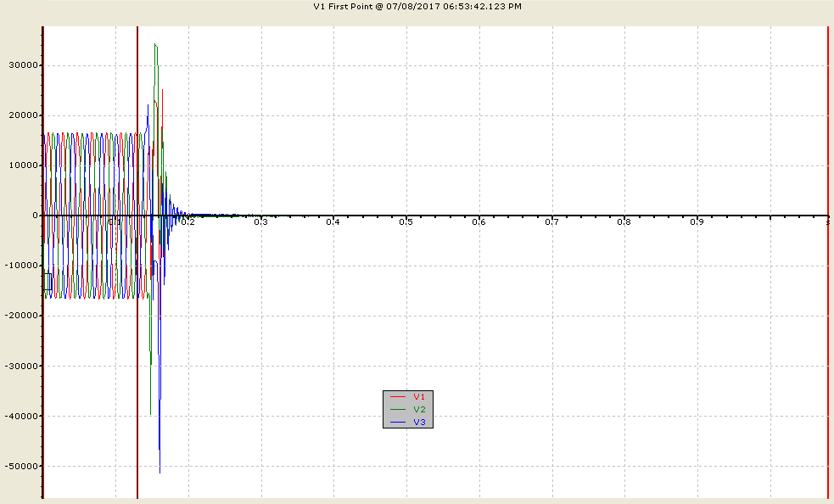Screen dimensions: 834x504
Task: Click the -50000 y-axis label
Action: coord(22,466)
